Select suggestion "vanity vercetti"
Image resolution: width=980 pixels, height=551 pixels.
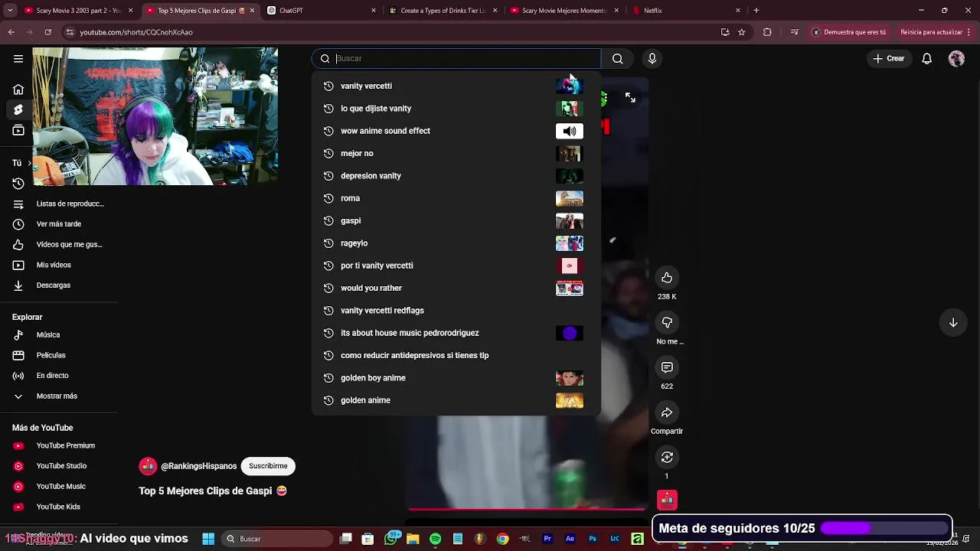pyautogui.click(x=456, y=86)
